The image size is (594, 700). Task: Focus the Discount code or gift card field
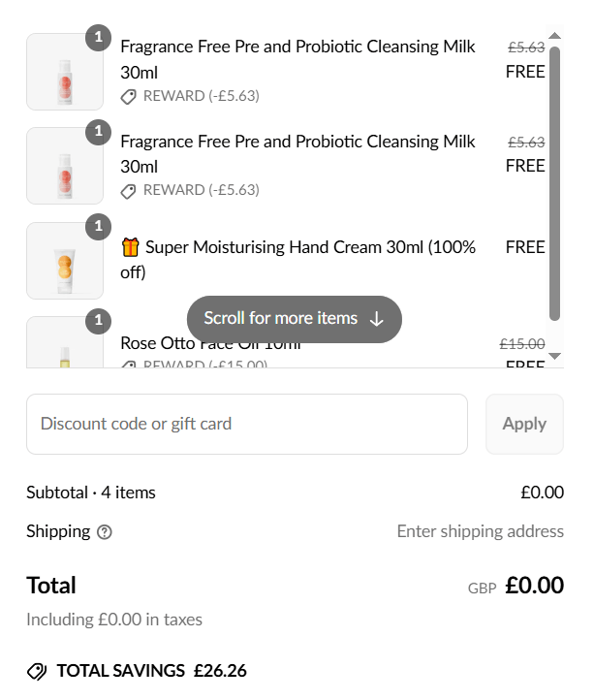point(247,424)
